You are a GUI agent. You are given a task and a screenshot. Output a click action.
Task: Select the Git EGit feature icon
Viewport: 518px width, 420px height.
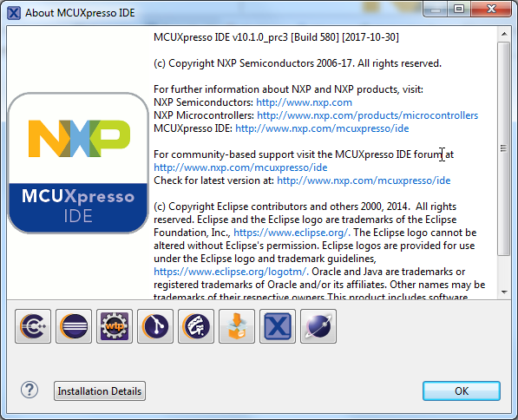click(155, 326)
